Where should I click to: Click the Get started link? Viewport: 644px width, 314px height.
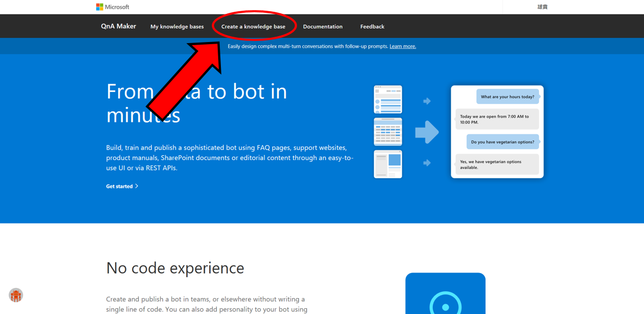click(x=119, y=186)
